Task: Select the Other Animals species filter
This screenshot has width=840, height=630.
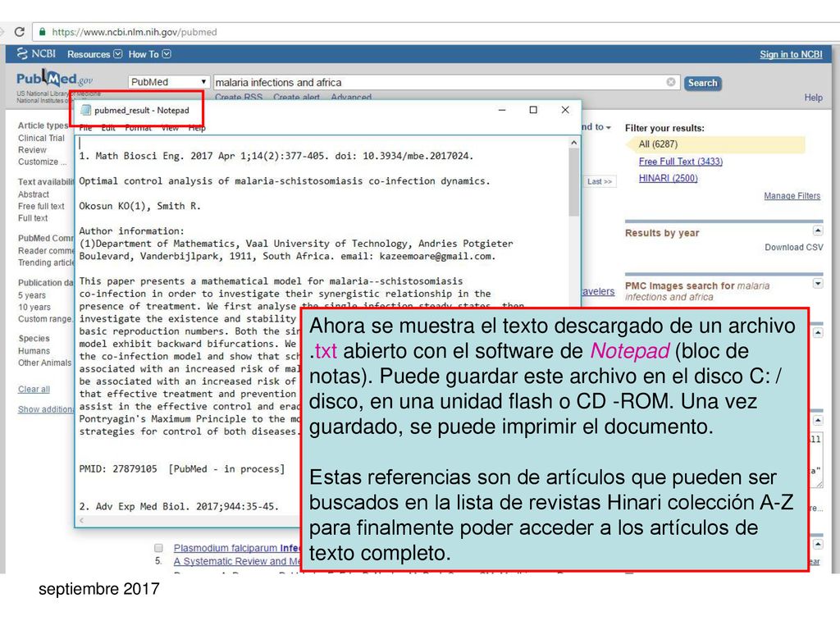Action: pos(44,363)
